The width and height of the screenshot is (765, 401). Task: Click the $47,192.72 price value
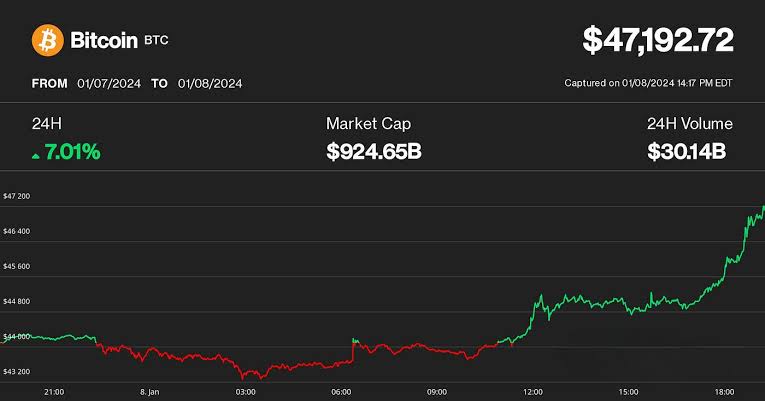point(658,40)
